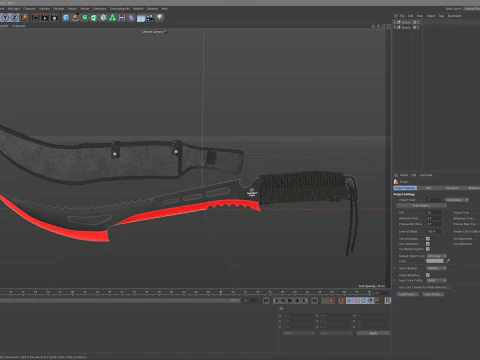Click the project Color swatch
Image resolution: width=480 pixels, height=360 pixels.
(435, 261)
